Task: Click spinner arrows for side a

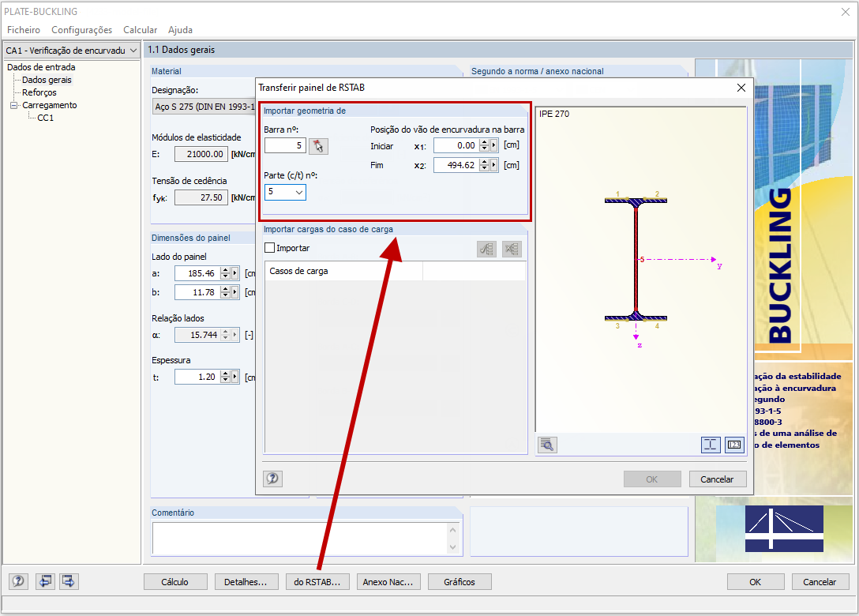Action: click(x=225, y=273)
